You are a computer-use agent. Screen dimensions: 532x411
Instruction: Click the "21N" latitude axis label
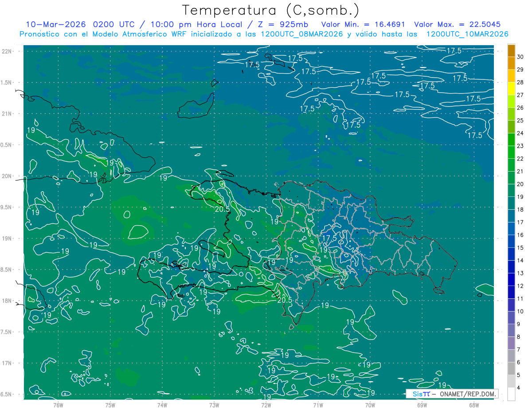(x=8, y=114)
